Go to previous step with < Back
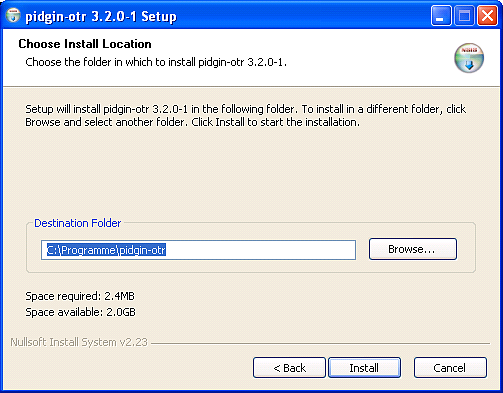 [289, 368]
